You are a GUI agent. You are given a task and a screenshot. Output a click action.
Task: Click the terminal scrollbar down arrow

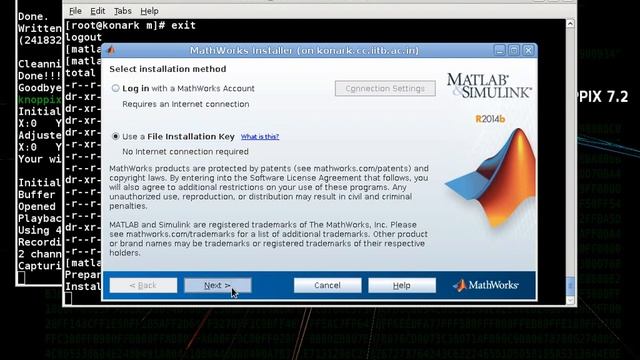[570, 300]
